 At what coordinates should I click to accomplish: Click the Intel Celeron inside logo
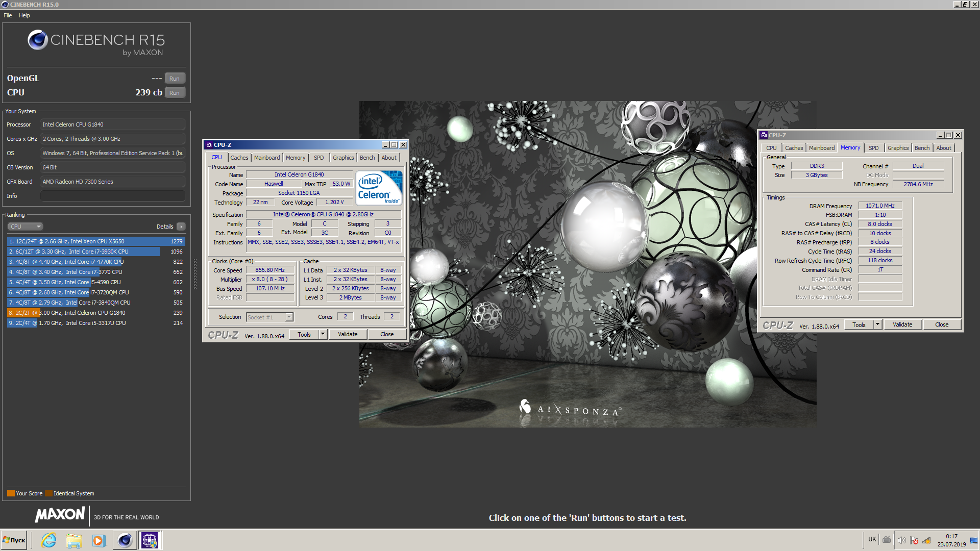pyautogui.click(x=379, y=188)
